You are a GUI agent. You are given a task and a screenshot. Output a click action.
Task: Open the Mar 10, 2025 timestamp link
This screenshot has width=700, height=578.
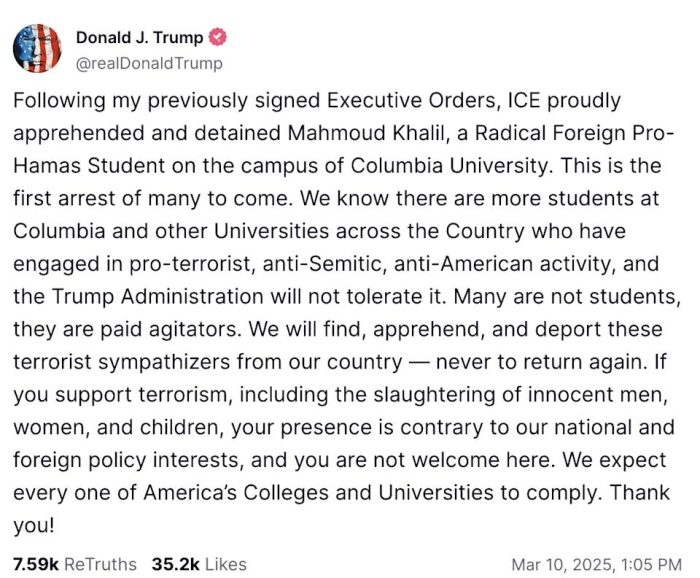coord(598,564)
